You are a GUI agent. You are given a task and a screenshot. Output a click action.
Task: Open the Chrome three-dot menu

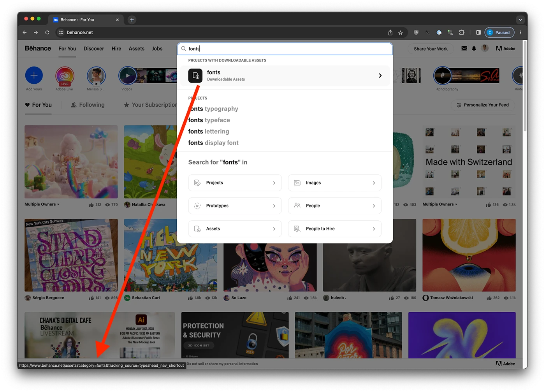pos(520,33)
